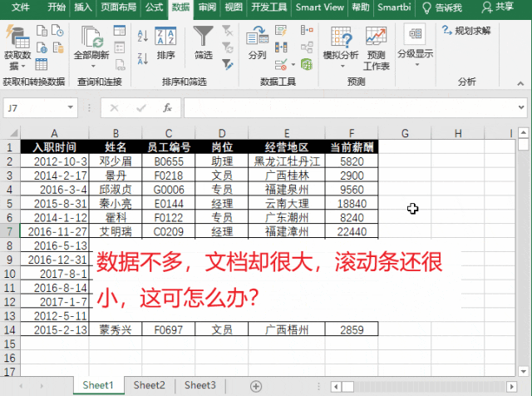Click horizontal scrollbar left arrow
Image resolution: width=532 pixels, height=396 pixels.
click(x=336, y=387)
